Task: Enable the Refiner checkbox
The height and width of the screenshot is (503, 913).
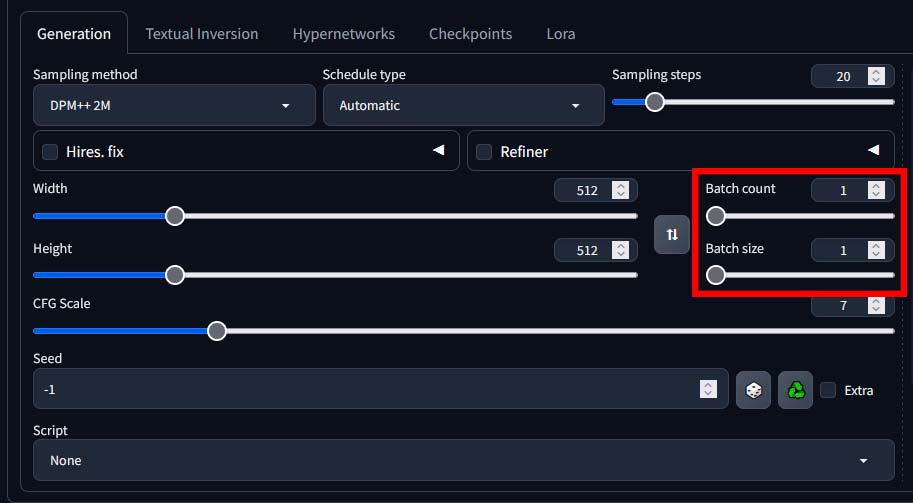Action: coord(484,152)
